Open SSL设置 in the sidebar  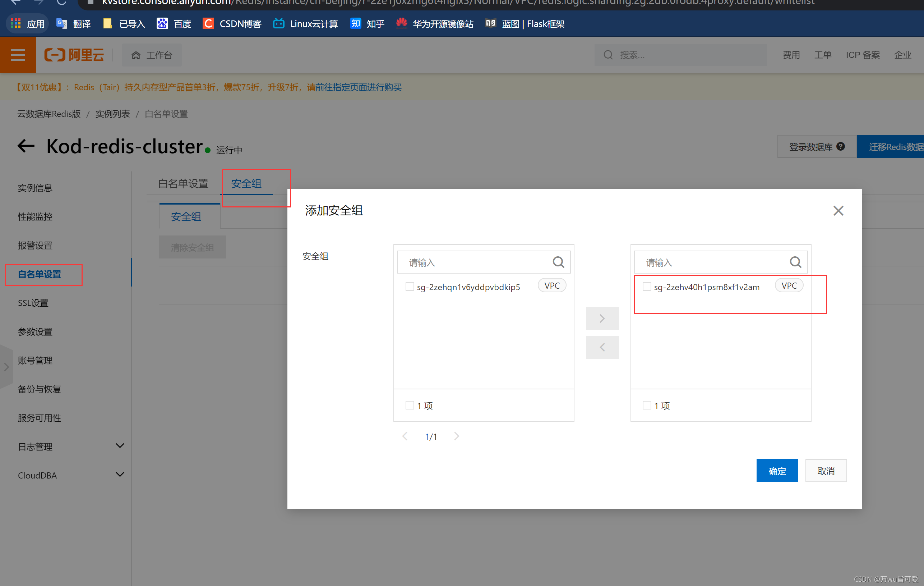coord(33,303)
